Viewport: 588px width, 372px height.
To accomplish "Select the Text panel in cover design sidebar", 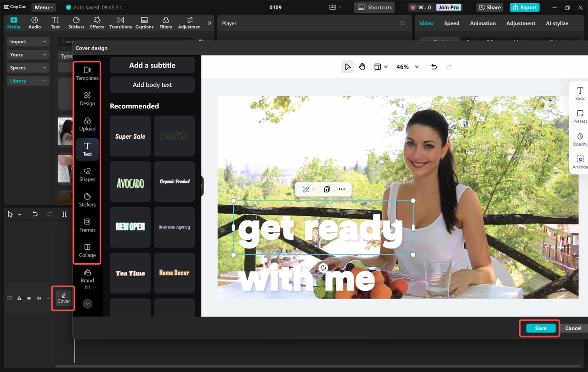I will [x=87, y=149].
